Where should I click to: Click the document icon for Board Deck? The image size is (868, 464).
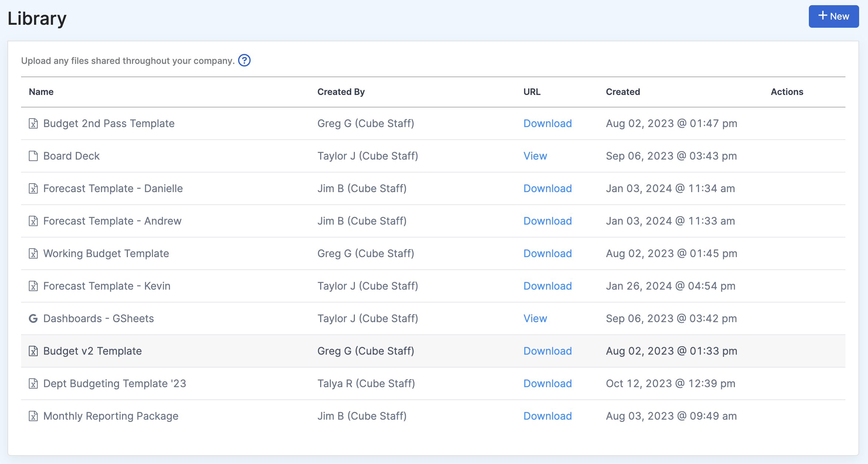coord(33,156)
